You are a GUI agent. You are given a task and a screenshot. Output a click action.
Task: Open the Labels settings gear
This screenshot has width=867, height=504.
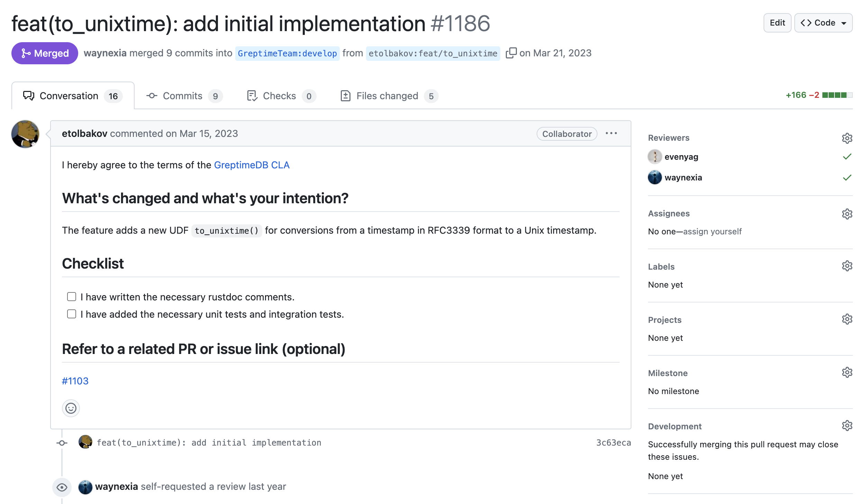(x=847, y=266)
